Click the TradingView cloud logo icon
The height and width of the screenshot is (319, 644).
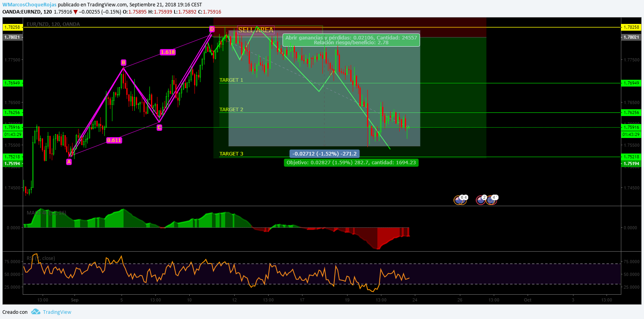[36, 312]
